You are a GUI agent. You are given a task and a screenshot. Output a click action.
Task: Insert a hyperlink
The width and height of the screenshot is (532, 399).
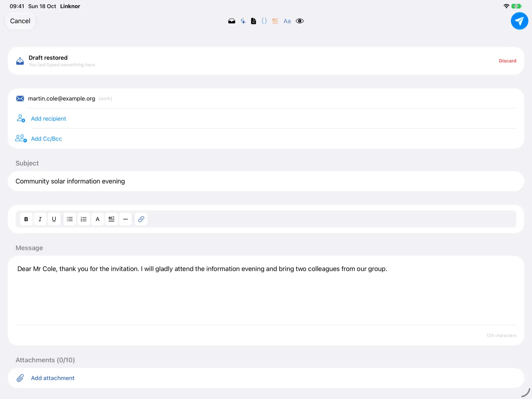tap(141, 219)
